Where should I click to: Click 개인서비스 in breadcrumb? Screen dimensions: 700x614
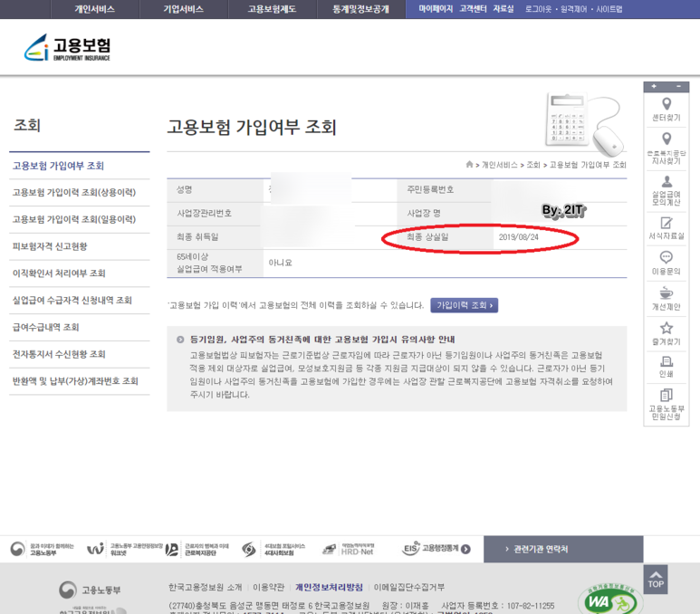pyautogui.click(x=500, y=165)
